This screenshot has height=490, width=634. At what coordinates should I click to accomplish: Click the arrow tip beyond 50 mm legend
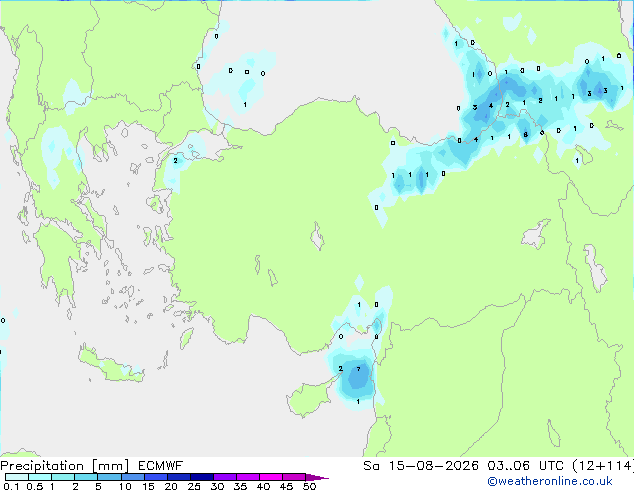tap(317, 478)
